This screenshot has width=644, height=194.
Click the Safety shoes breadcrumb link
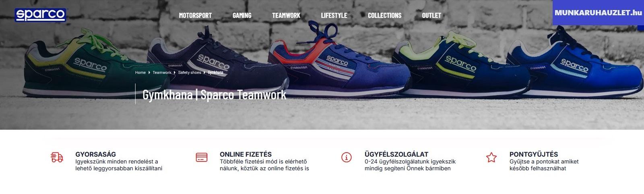[x=190, y=73]
